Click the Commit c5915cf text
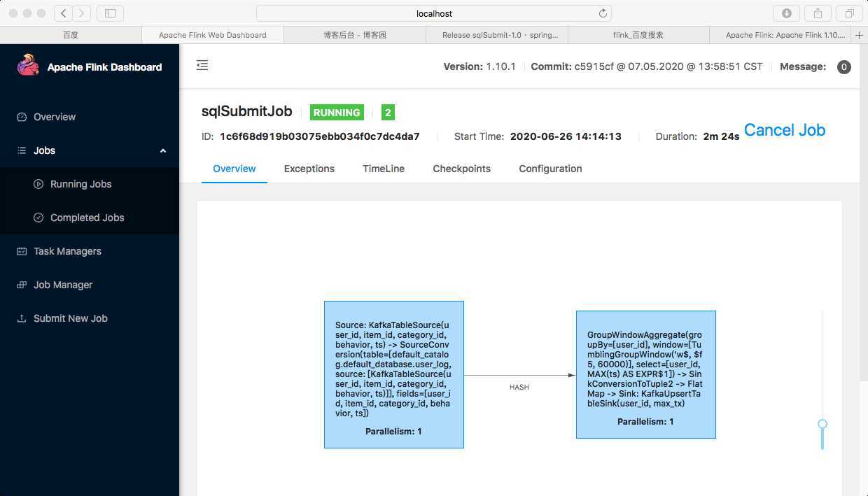This screenshot has width=868, height=496. [647, 66]
